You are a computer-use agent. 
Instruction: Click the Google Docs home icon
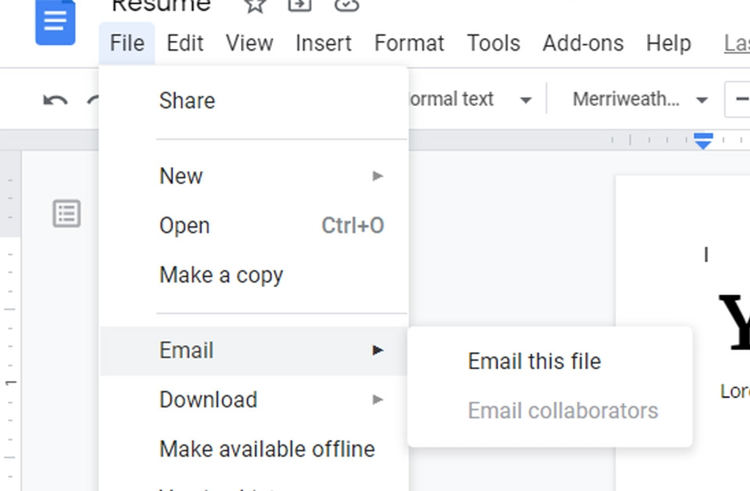click(x=55, y=22)
